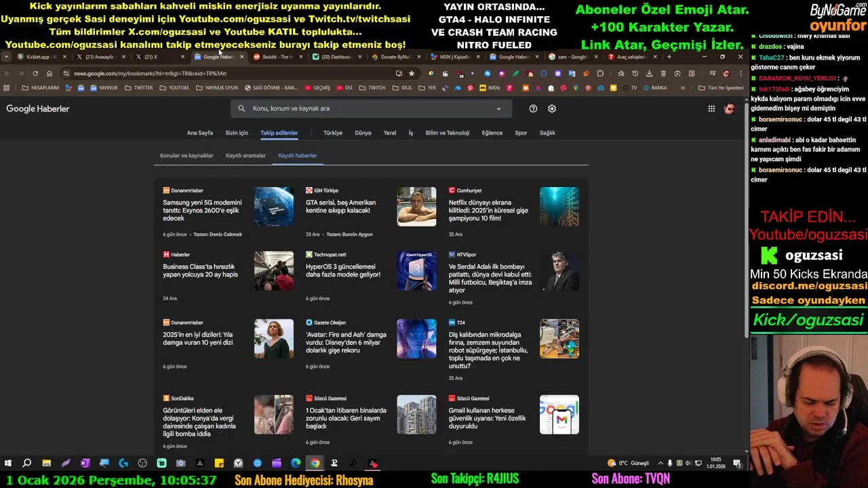Bookmark the page using the star icon
Screen dimensions: 868x488
411,73
